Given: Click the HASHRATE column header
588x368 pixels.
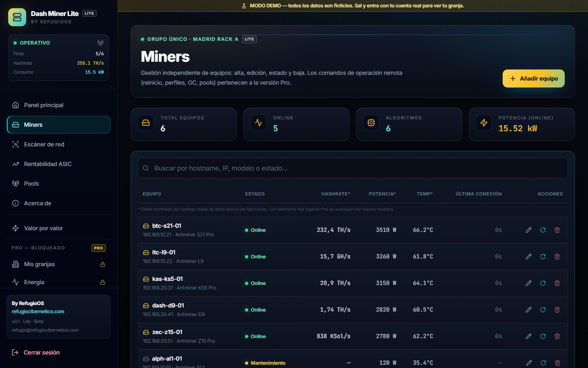Looking at the screenshot, I should pyautogui.click(x=336, y=194).
